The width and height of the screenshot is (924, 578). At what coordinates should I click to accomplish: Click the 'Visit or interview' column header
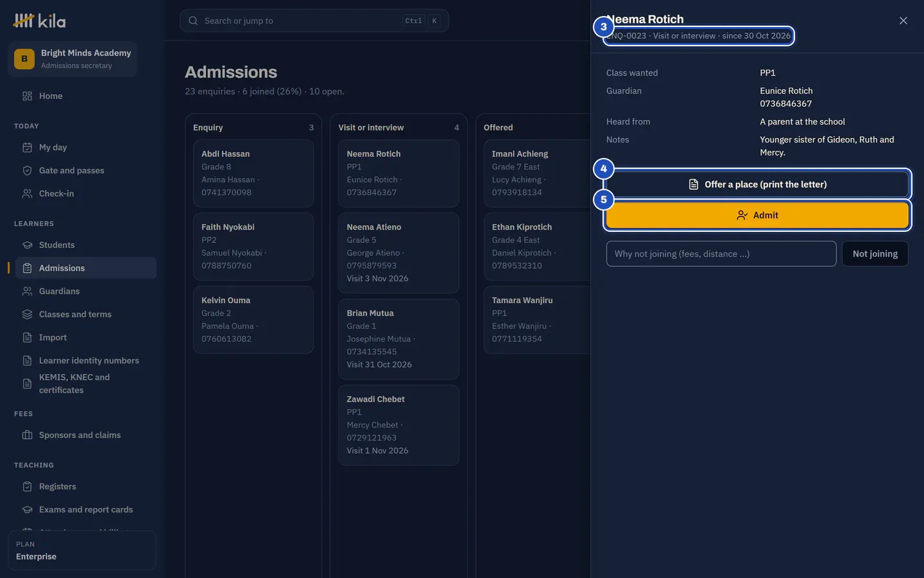[371, 127]
